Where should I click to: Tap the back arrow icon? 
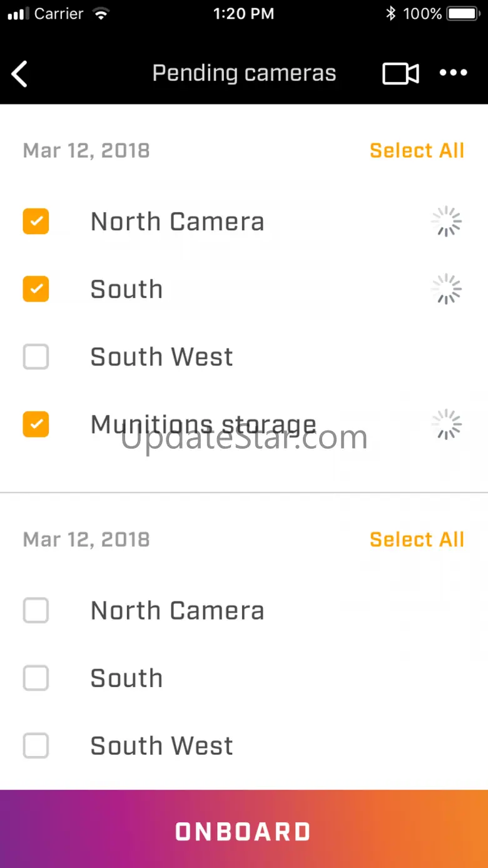coord(20,74)
